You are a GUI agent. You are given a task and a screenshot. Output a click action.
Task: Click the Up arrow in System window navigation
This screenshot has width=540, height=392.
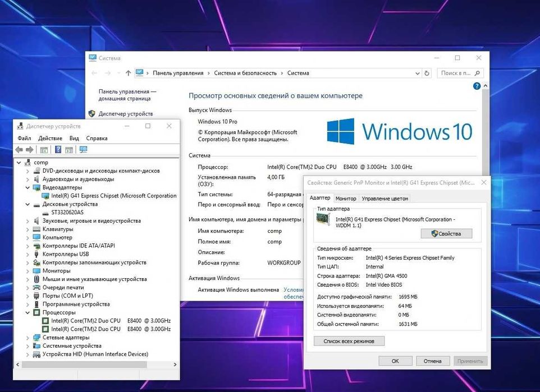(x=128, y=73)
